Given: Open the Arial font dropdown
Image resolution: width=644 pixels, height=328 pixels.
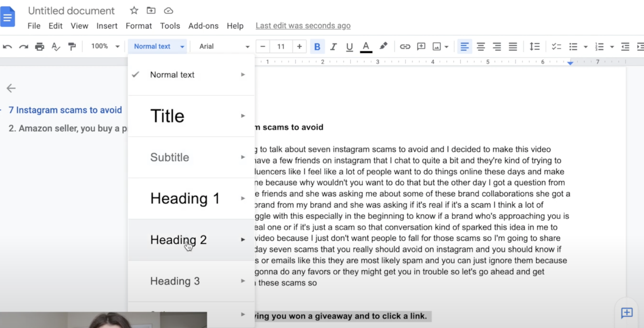Looking at the screenshot, I should tap(224, 46).
